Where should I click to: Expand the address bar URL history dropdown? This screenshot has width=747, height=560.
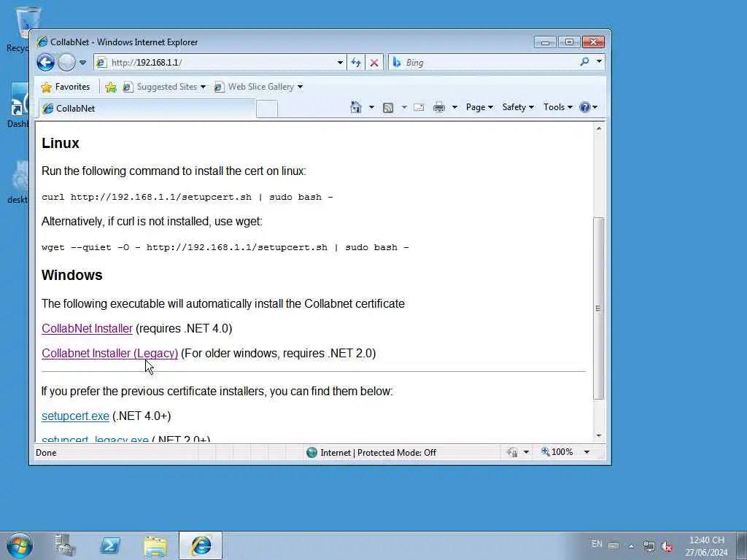coord(340,63)
